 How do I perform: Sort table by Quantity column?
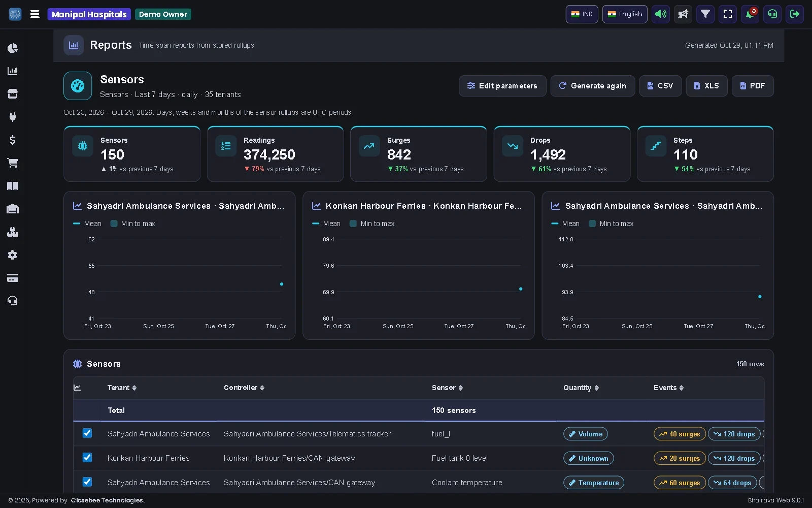pos(581,388)
